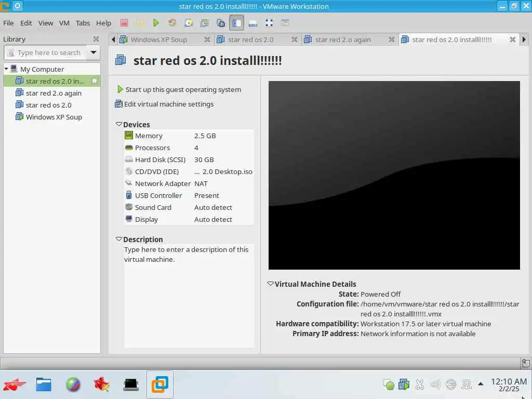Image resolution: width=532 pixels, height=399 pixels.
Task: Open the File menu
Action: 8,23
